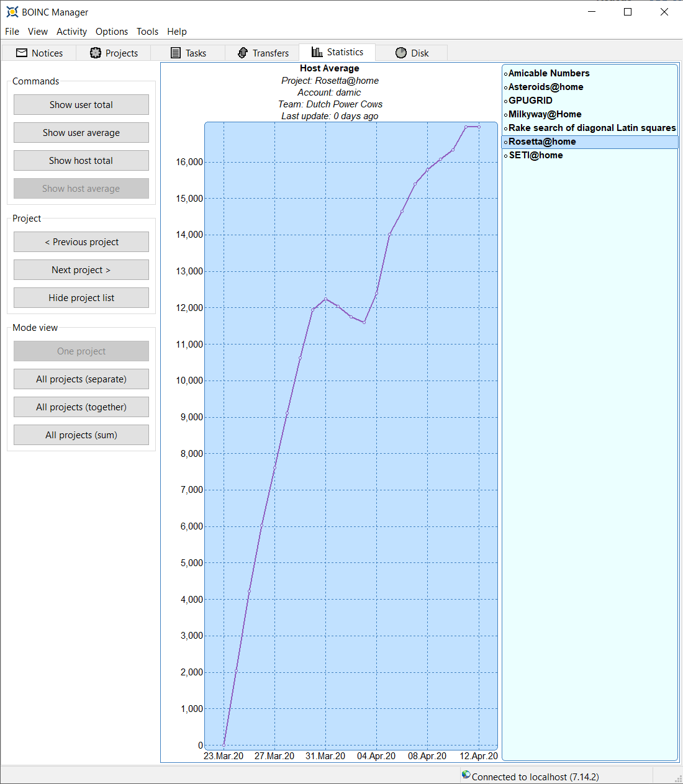
Task: Go to the previous project
Action: click(81, 242)
